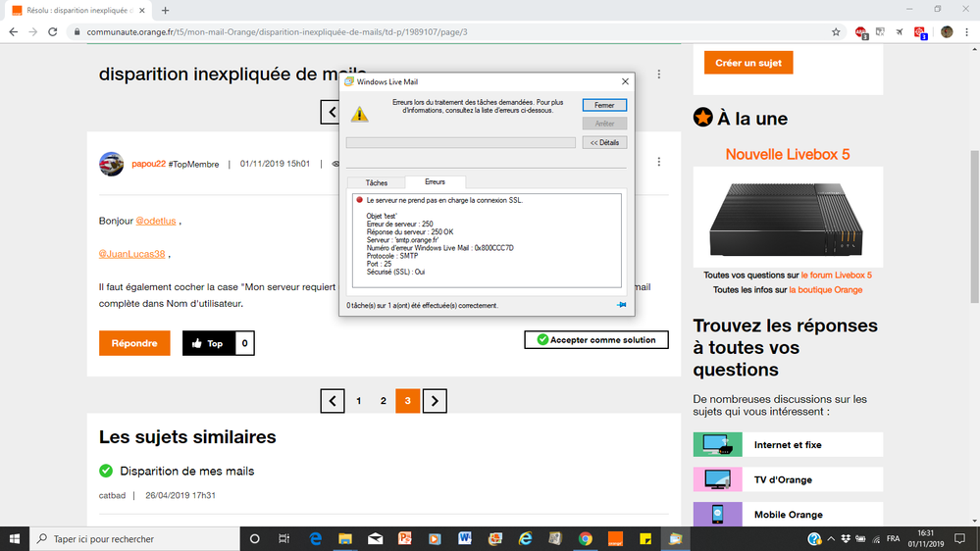This screenshot has width=980, height=551.
Task: Click the pin icon in the Windows Live Mail dialog
Action: (621, 305)
